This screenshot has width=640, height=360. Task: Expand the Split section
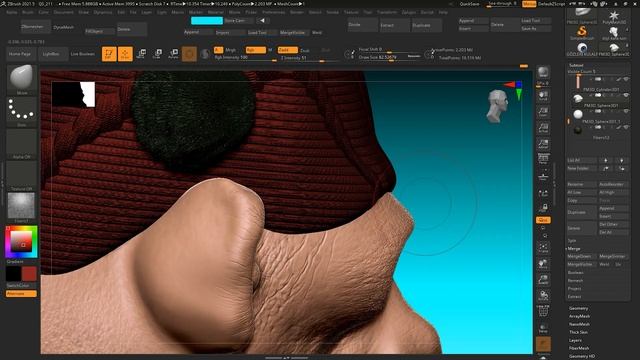point(572,240)
